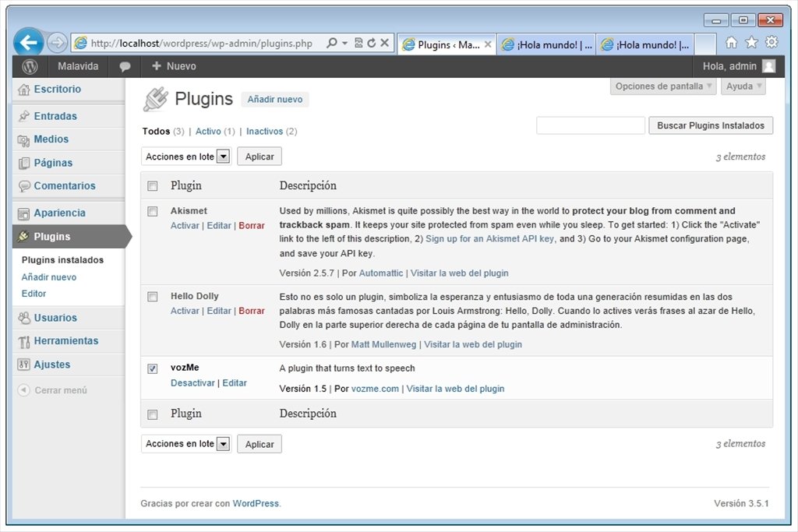Switch to the second ¡Hola mundo! tab
The image size is (798, 532).
645,44
